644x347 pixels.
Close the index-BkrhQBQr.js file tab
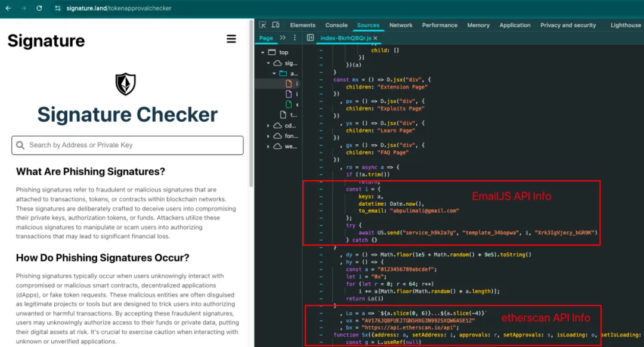[376, 38]
